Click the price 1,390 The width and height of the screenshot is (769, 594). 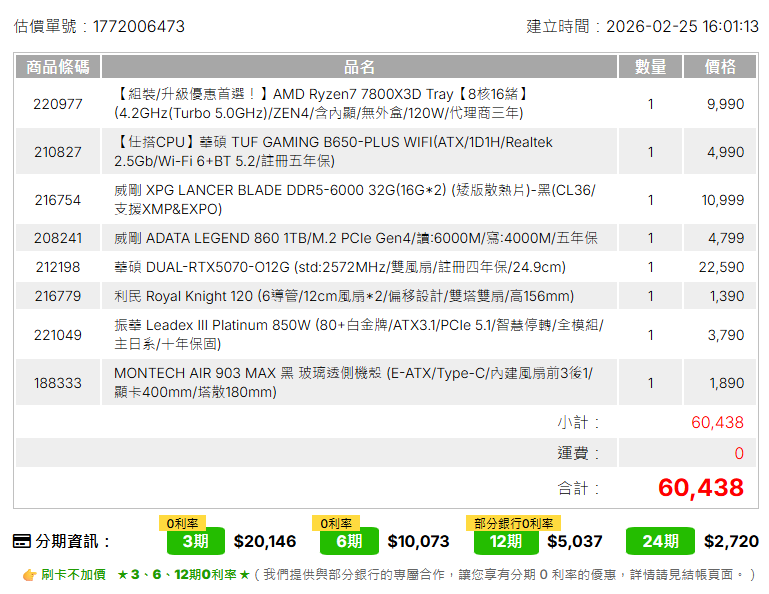pyautogui.click(x=727, y=296)
